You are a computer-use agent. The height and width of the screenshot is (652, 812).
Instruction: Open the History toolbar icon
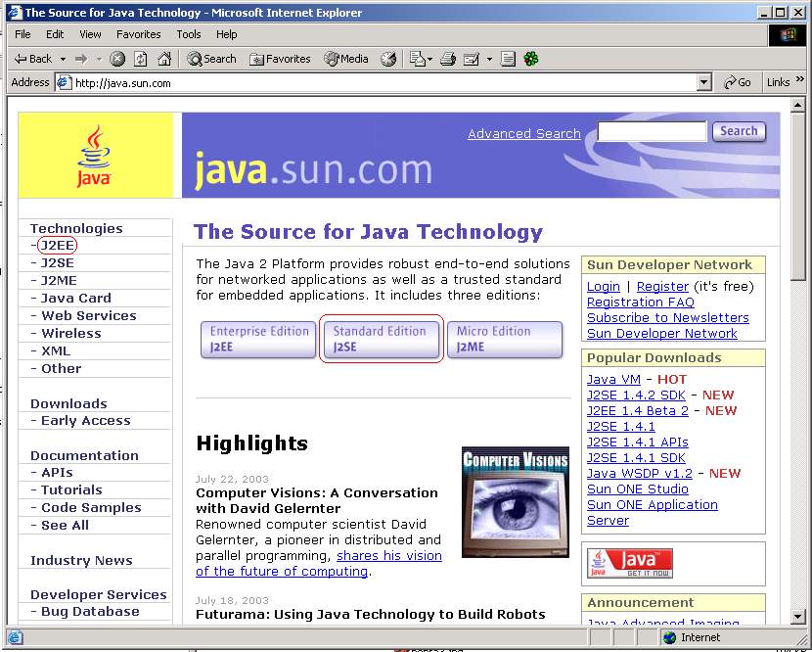(388, 59)
